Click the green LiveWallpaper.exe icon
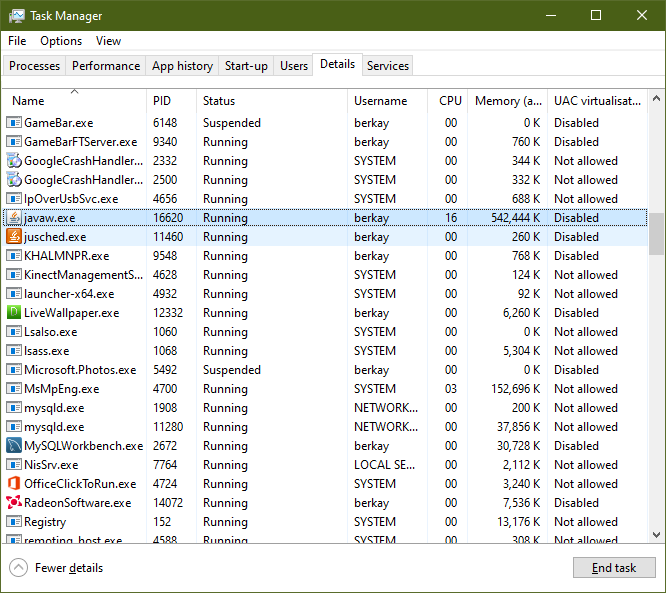This screenshot has height=593, width=666. pyautogui.click(x=14, y=313)
